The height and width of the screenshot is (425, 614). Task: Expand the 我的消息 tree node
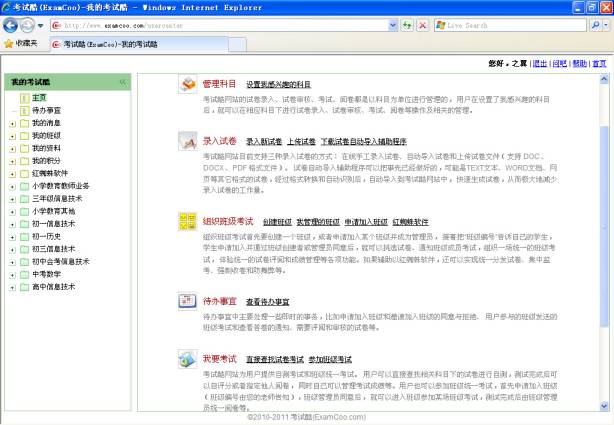click(x=11, y=123)
